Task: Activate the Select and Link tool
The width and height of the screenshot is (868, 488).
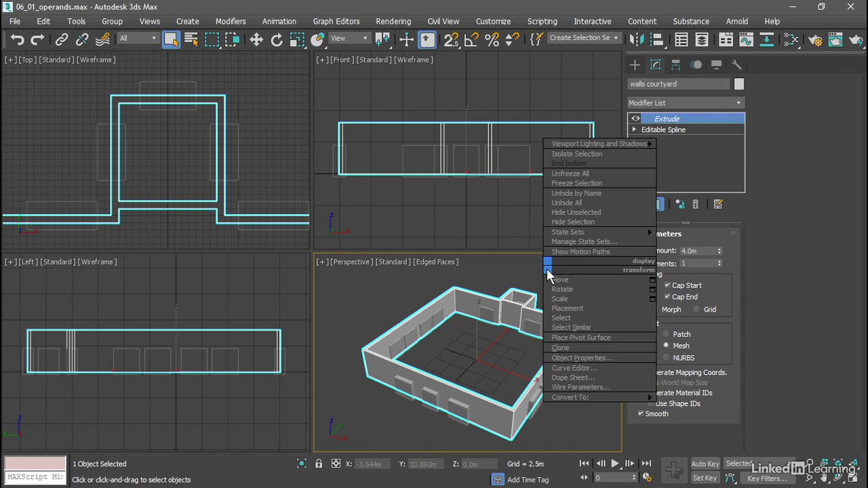Action: click(62, 40)
